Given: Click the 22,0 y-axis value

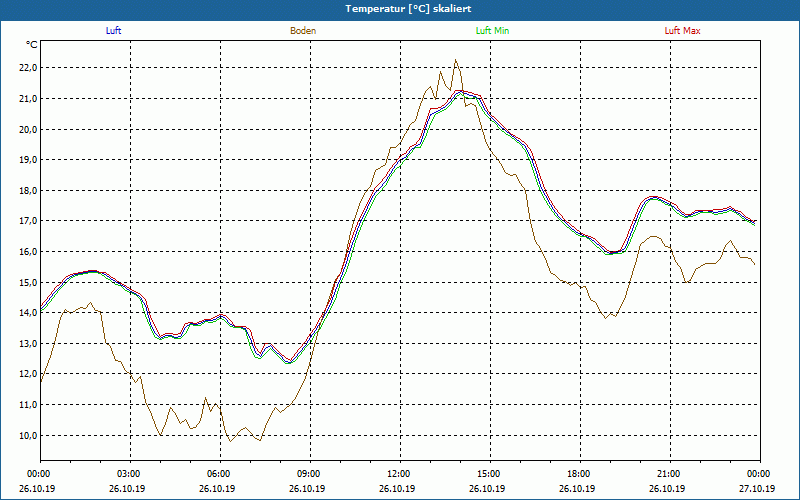Looking at the screenshot, I should [x=28, y=68].
